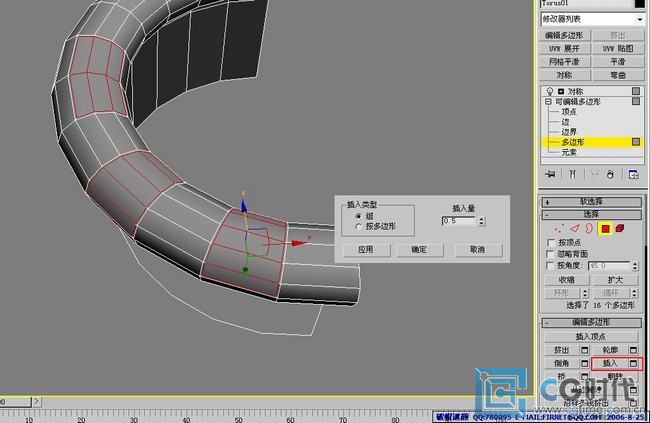Select Polygon sub-object mode icon

605,229
